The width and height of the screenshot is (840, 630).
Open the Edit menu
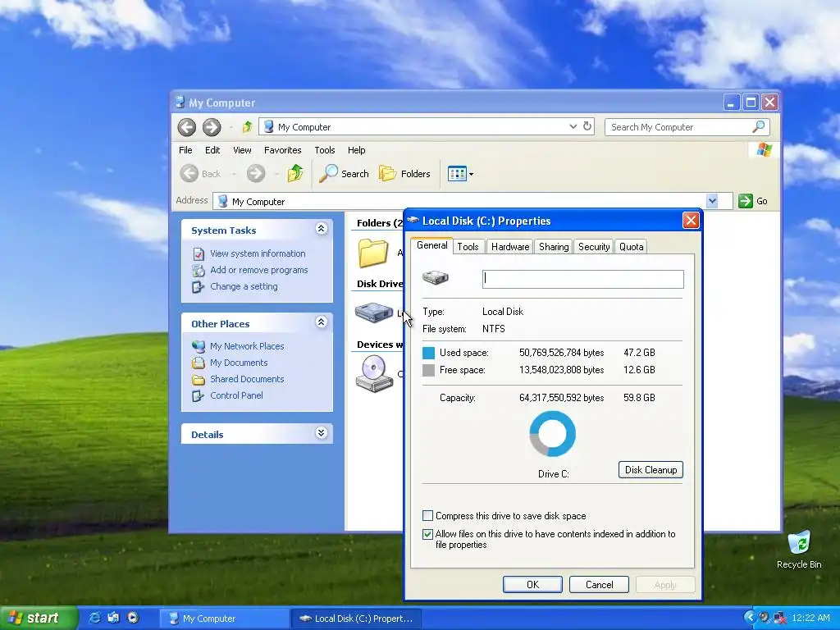pos(212,150)
